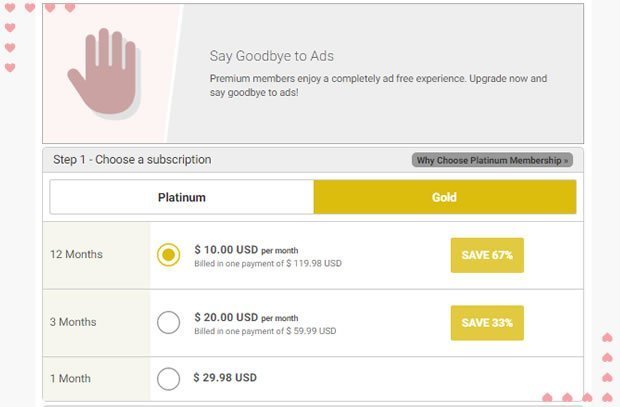This screenshot has width=620, height=407.
Task: Click the raised hand ad-free icon
Action: 104,73
